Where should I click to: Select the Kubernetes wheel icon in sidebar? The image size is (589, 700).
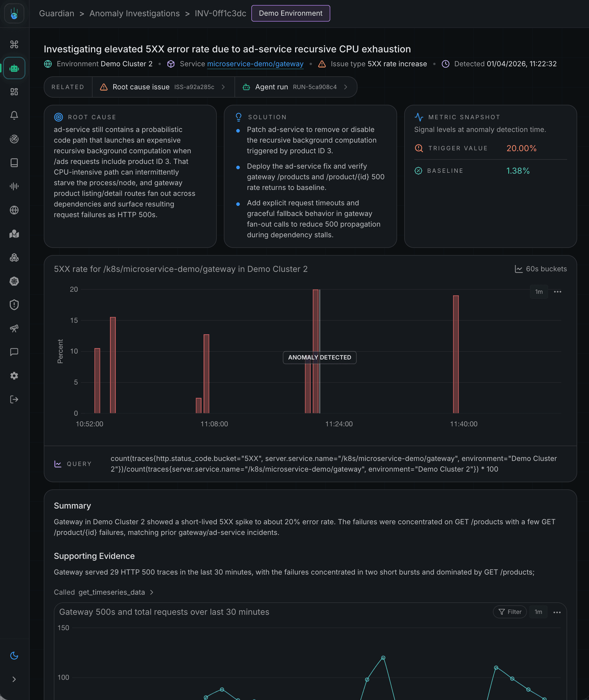[14, 281]
